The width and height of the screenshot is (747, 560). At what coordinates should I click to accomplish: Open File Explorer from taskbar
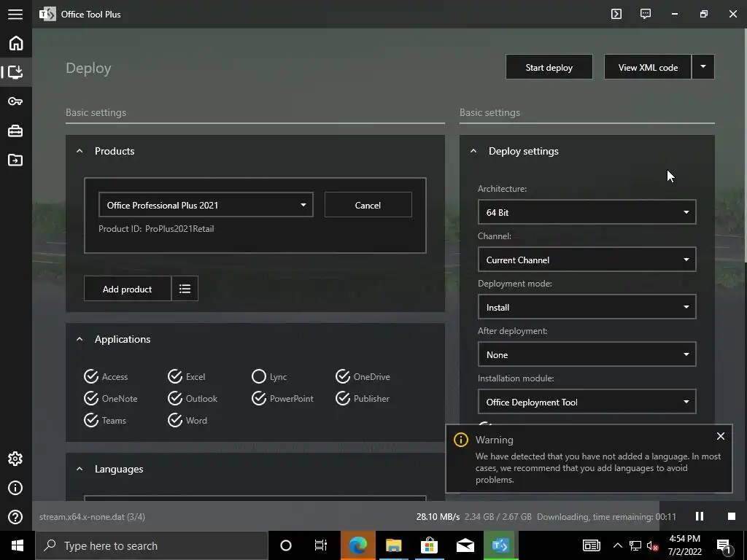coord(393,545)
